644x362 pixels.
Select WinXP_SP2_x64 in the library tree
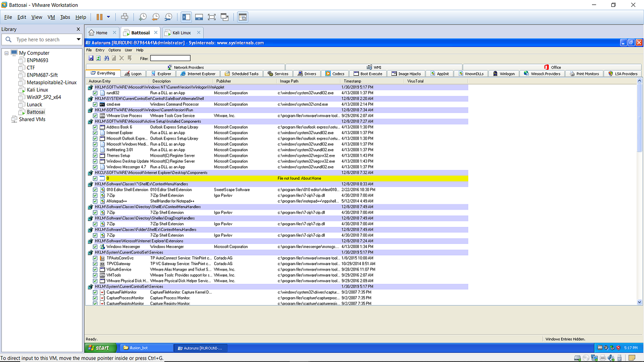pyautogui.click(x=44, y=97)
